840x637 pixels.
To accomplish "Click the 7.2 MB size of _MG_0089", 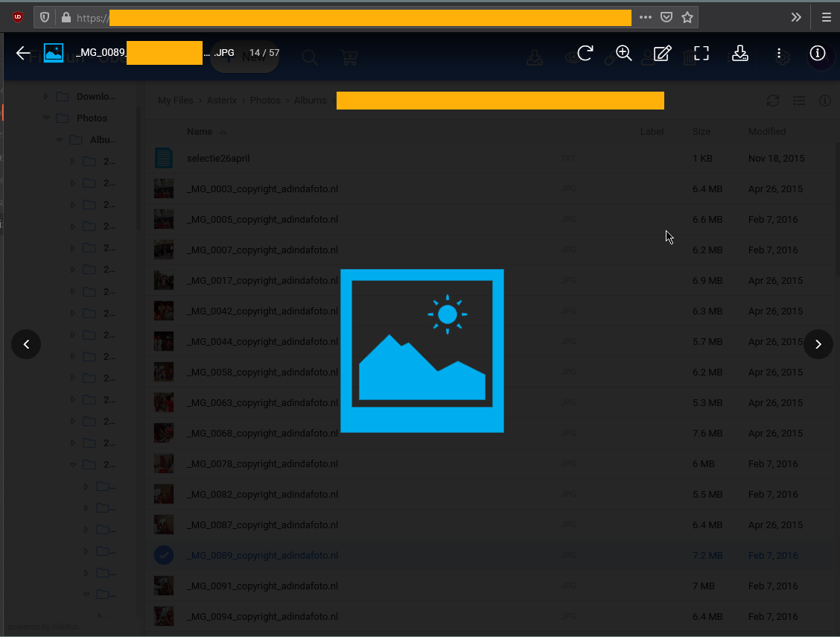I will [707, 556].
